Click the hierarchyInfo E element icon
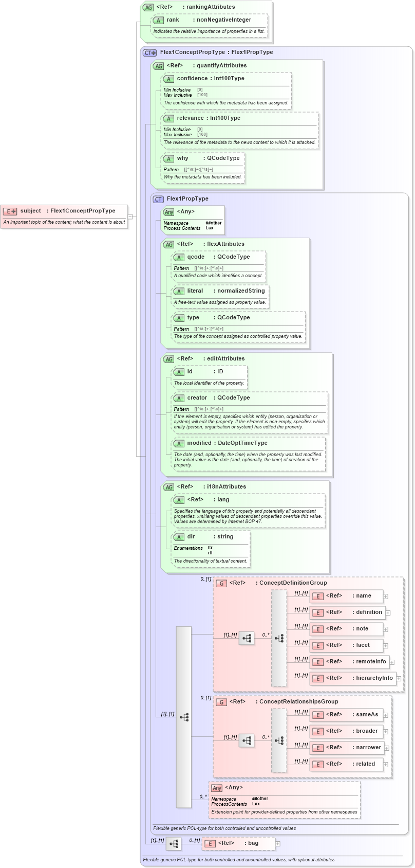 (318, 679)
